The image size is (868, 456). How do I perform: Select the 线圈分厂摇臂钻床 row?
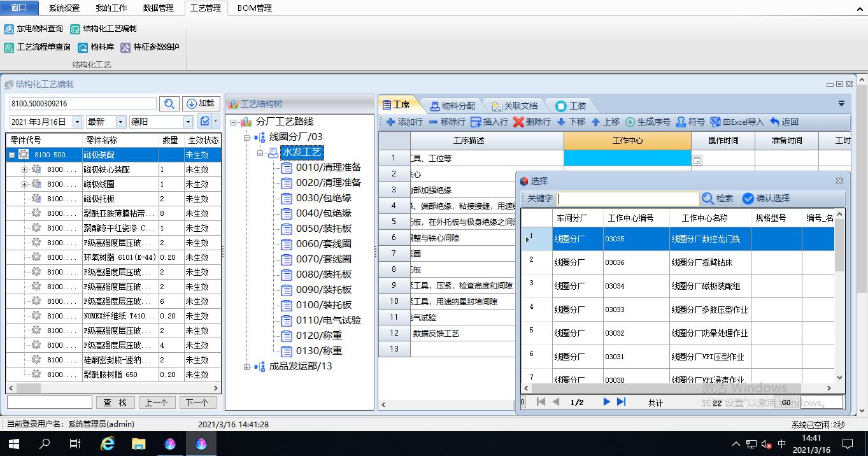(678, 262)
